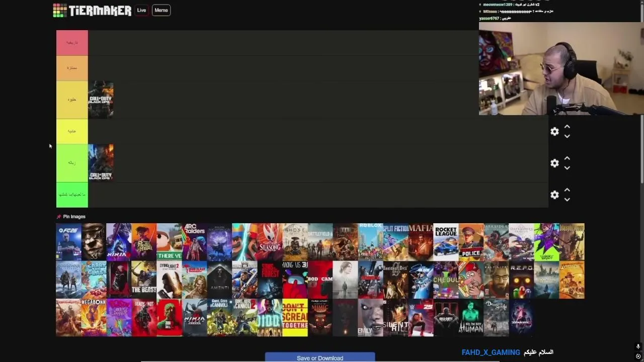The image size is (644, 362).
Task: Select the Dead Island 2 cover
Action: pos(194,280)
